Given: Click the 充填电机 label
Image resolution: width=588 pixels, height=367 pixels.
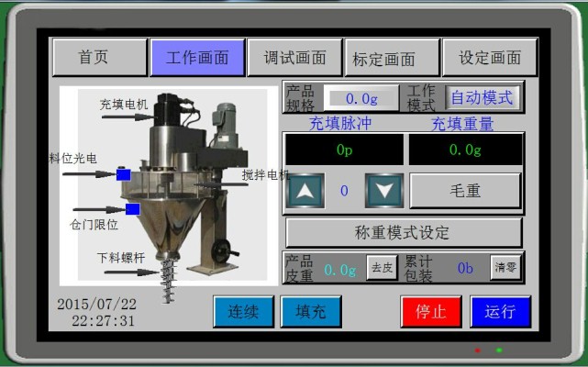Looking at the screenshot, I should coord(124,105).
